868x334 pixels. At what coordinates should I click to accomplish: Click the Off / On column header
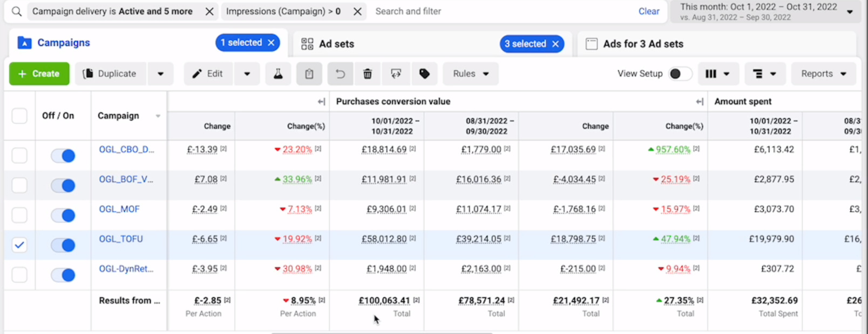pyautogui.click(x=58, y=116)
